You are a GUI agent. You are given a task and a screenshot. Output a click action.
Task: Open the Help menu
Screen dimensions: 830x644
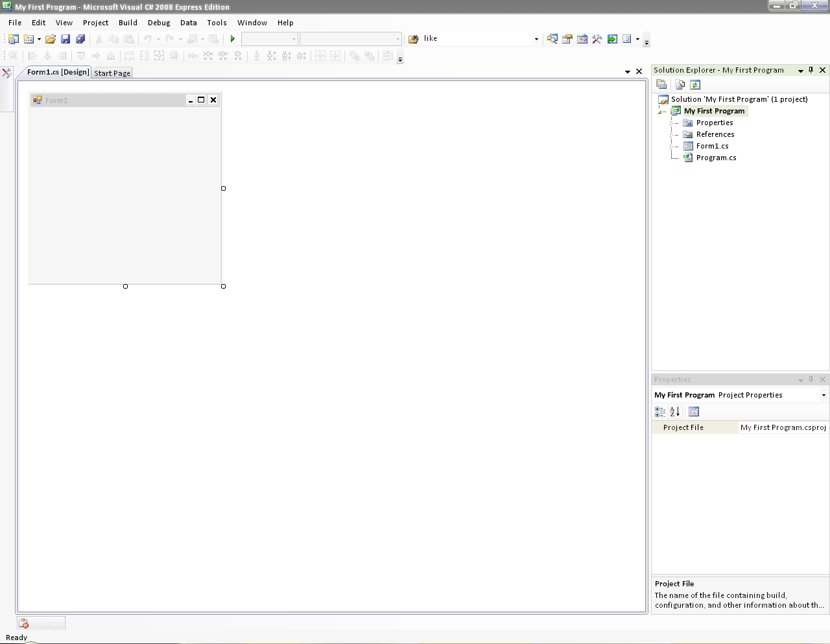[285, 23]
